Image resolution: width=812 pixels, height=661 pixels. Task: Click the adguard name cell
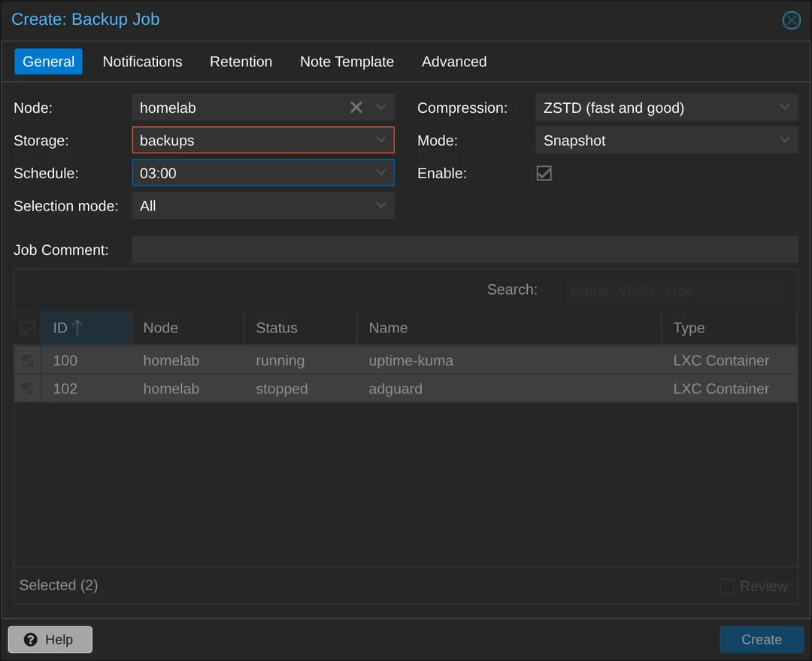click(x=509, y=389)
